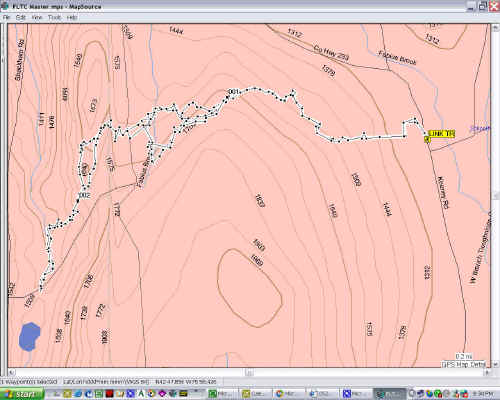Click the map scale label
Viewport: 500px width, 400px height.
click(x=464, y=356)
